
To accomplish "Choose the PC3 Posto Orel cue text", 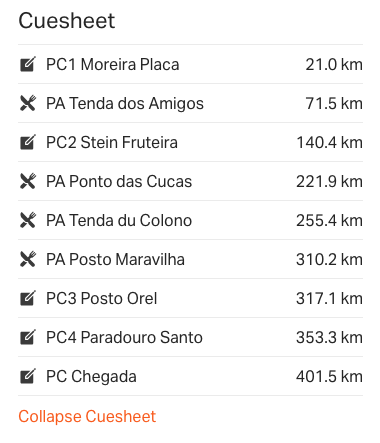I will pos(101,299).
